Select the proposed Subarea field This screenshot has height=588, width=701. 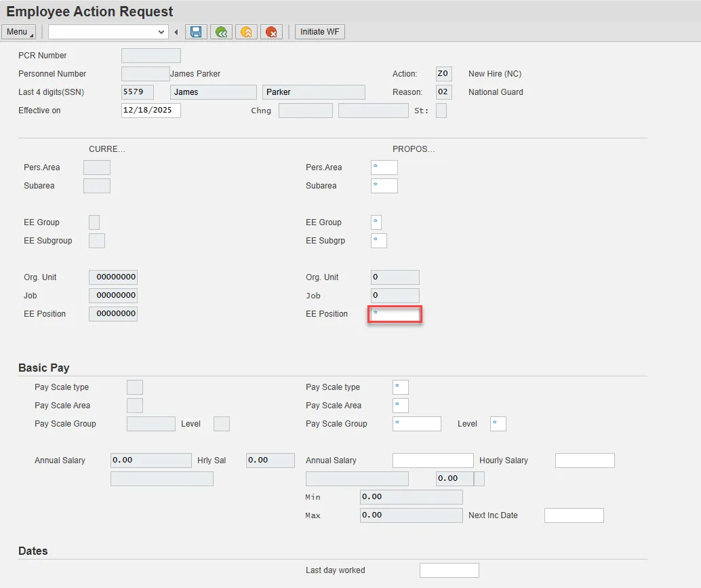pyautogui.click(x=384, y=186)
